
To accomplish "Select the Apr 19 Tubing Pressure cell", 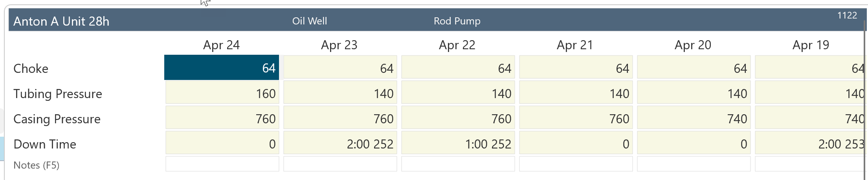I will point(809,93).
